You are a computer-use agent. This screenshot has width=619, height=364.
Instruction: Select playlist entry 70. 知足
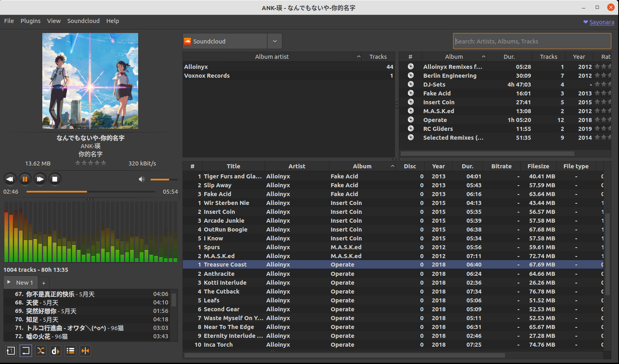[87, 320]
